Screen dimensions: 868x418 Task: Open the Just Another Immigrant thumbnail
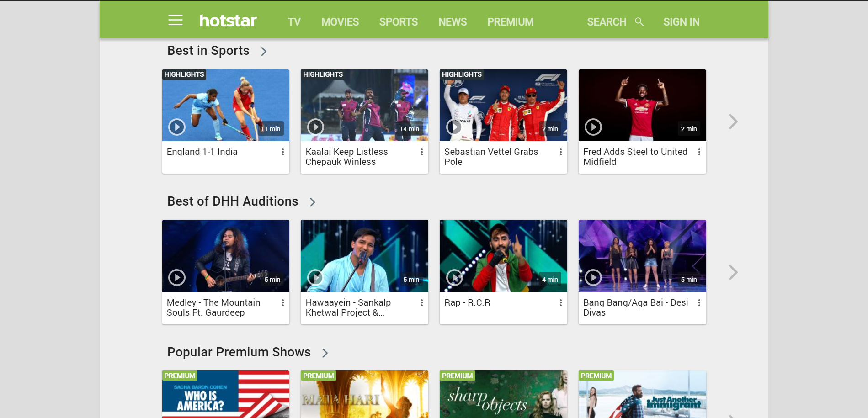coord(642,394)
